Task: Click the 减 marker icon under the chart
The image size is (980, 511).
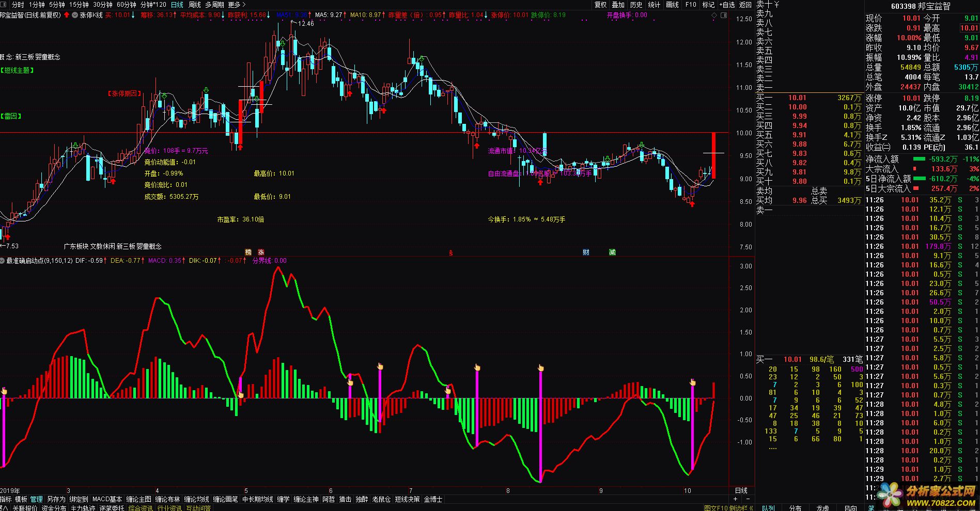Action: click(x=612, y=252)
